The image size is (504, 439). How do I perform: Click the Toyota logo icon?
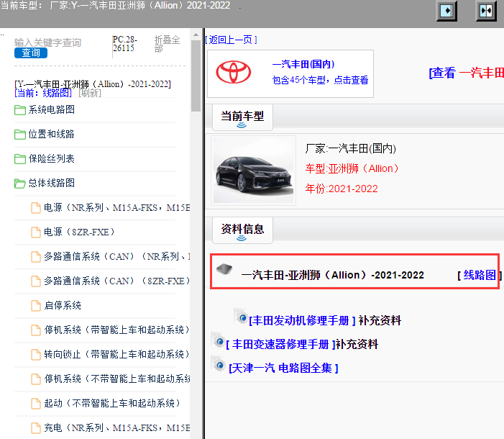click(234, 72)
